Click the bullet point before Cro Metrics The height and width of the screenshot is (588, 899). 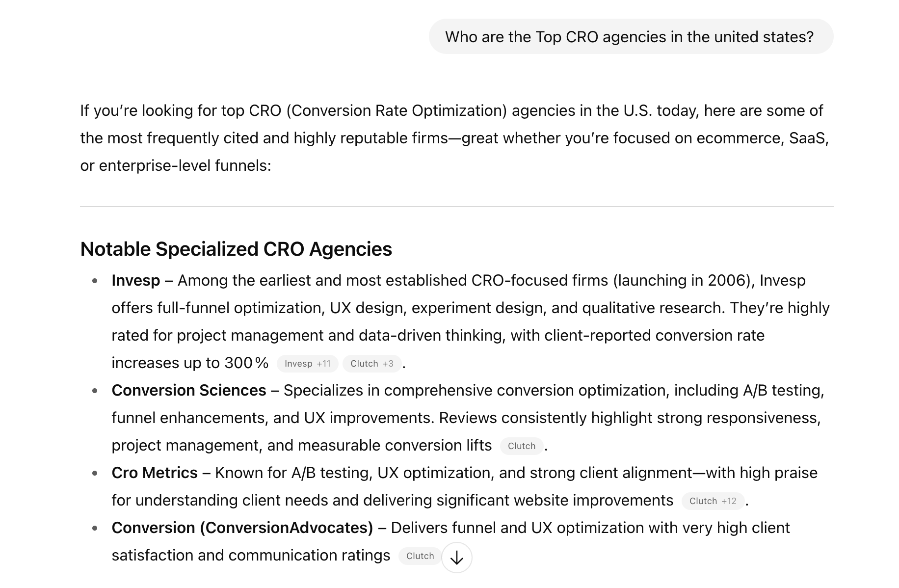[95, 473]
